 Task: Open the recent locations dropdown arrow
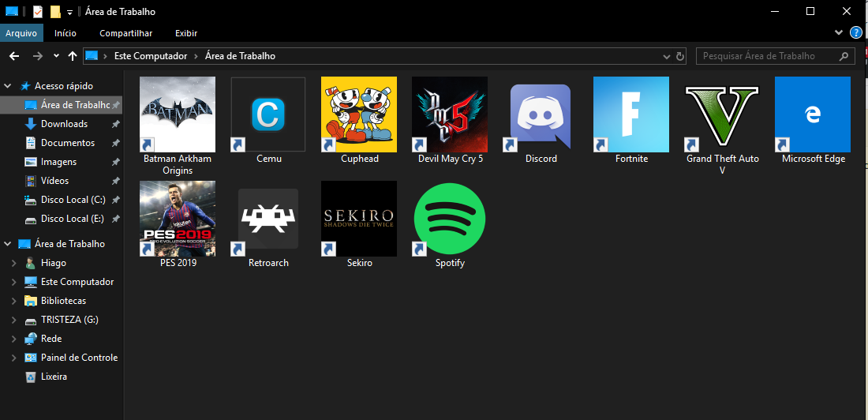pyautogui.click(x=56, y=56)
